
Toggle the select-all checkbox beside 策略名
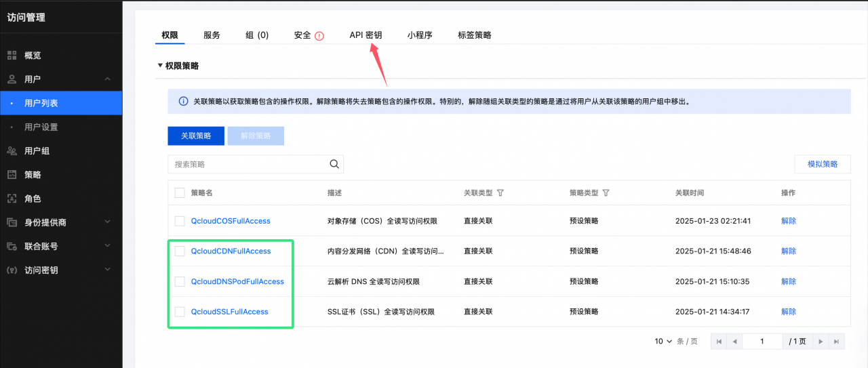pos(180,193)
